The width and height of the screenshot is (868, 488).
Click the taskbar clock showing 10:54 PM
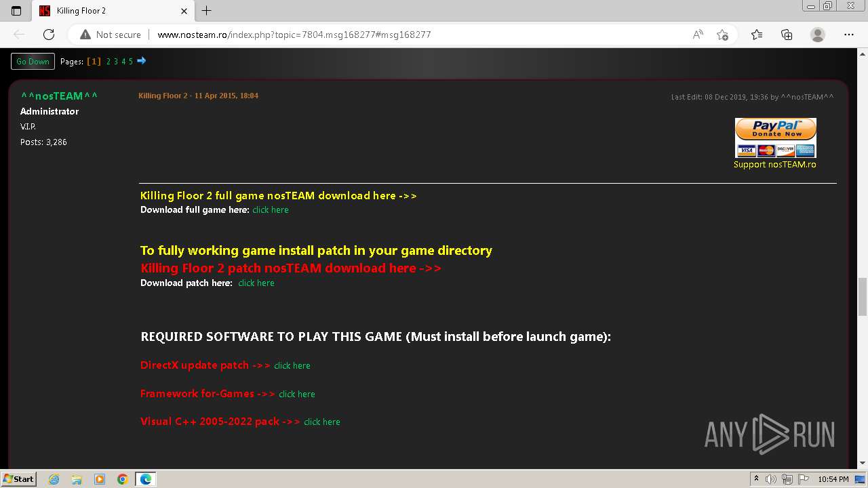click(833, 479)
